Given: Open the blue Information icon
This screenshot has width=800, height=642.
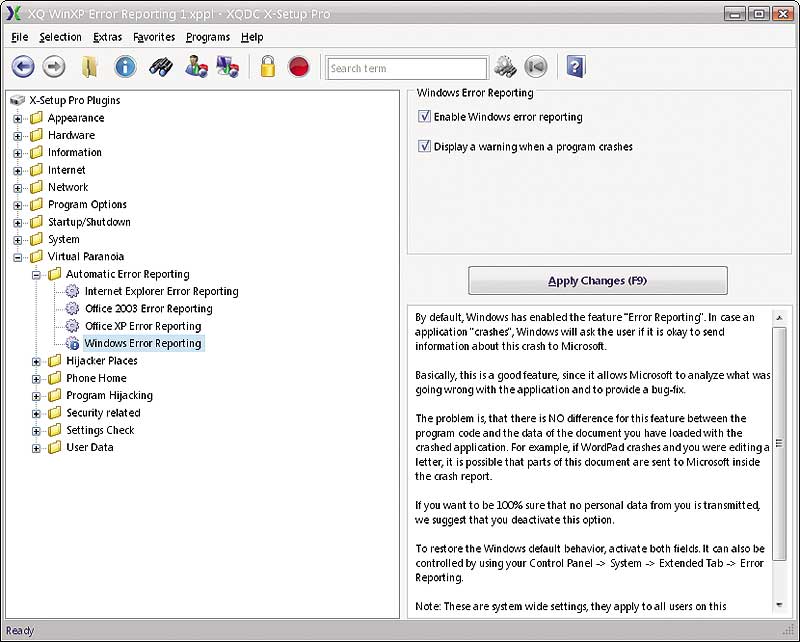Looking at the screenshot, I should coord(125,67).
